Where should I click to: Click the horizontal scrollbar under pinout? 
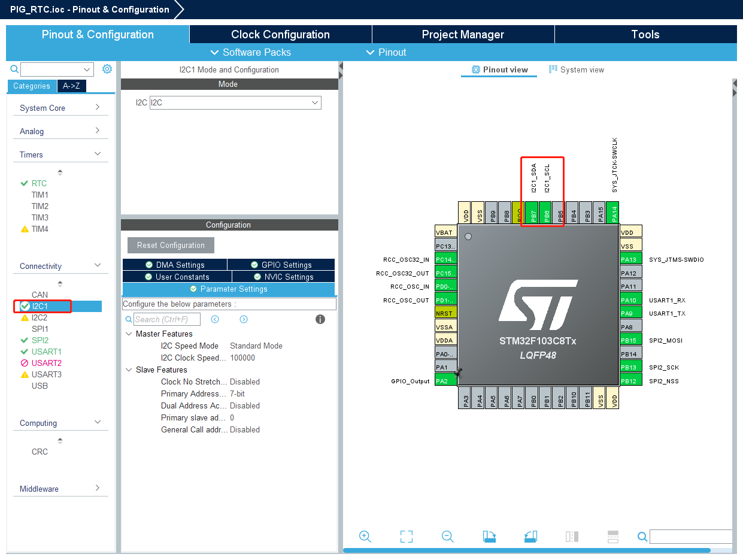point(527,550)
